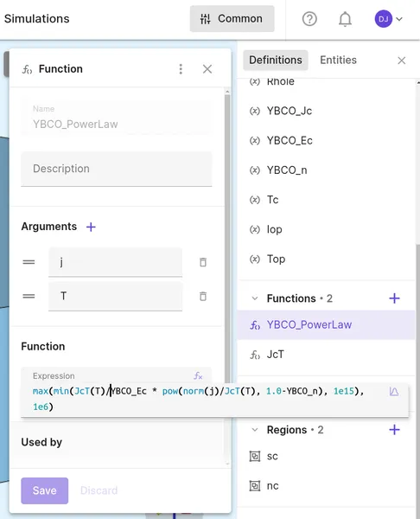Click the Name field YBCO_PowerLaw
This screenshot has height=519, width=420.
click(117, 117)
